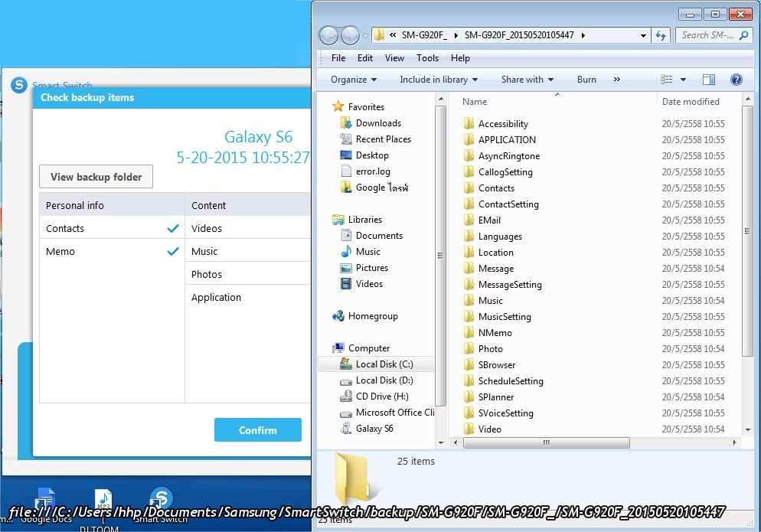Select the SPlanner folder icon
The width and height of the screenshot is (761, 532).
469,397
